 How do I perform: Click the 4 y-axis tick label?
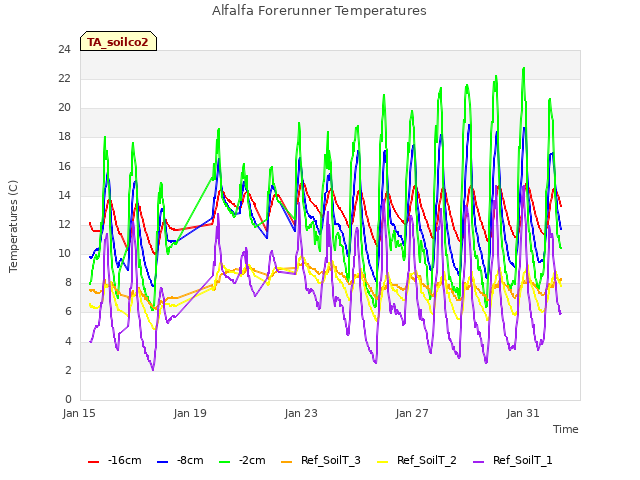point(68,341)
